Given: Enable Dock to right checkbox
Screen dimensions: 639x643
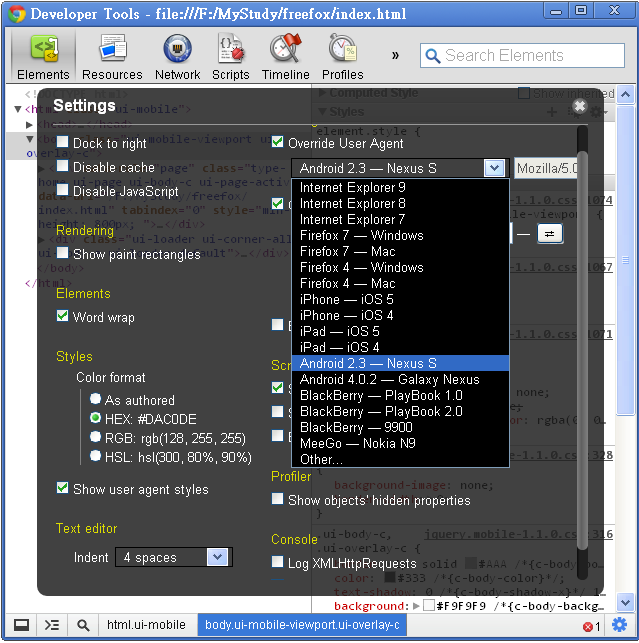Looking at the screenshot, I should click(x=62, y=141).
